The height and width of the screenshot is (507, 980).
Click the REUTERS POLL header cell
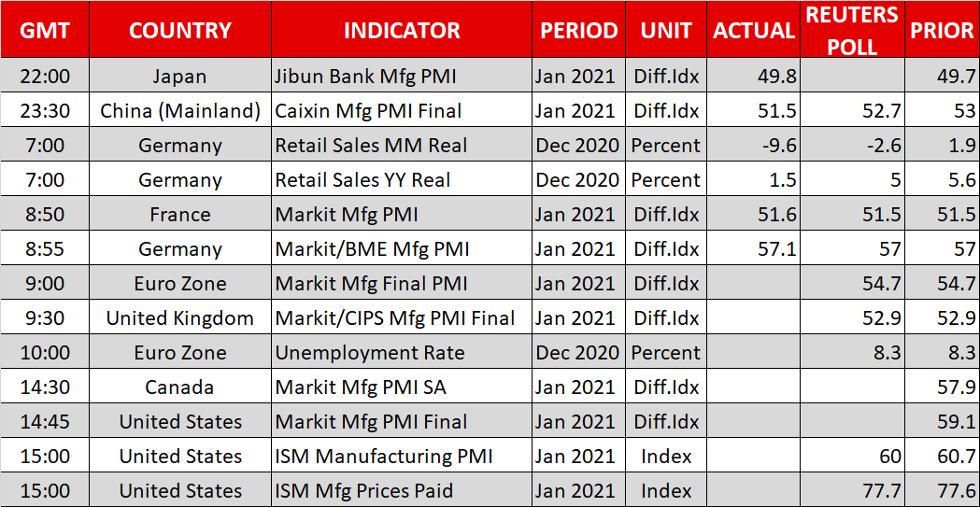(x=853, y=30)
